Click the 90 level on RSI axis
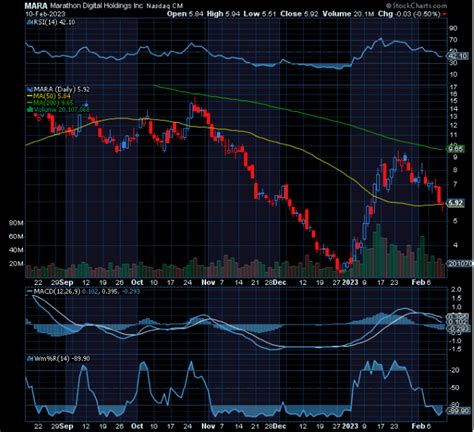 pos(453,28)
